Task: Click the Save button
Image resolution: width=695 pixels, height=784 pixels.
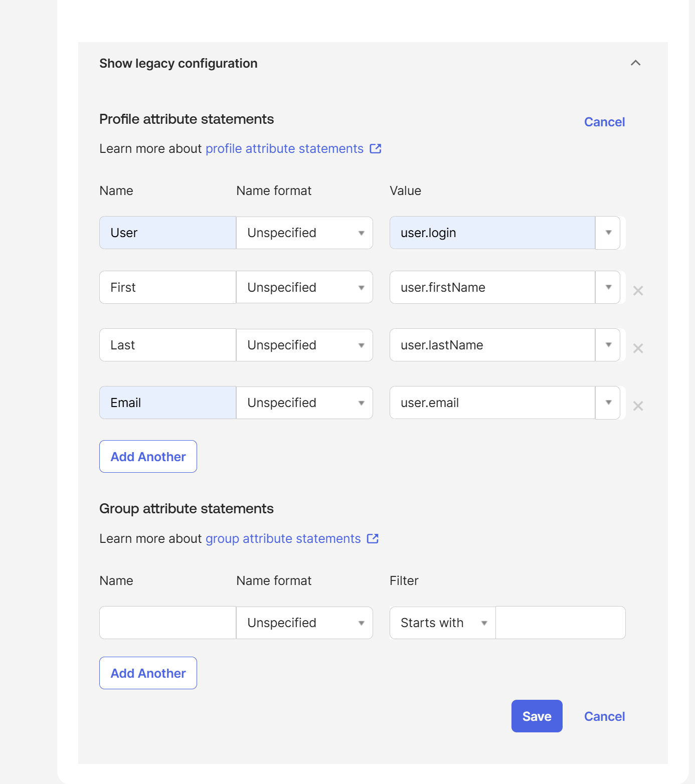Action: coord(537,716)
